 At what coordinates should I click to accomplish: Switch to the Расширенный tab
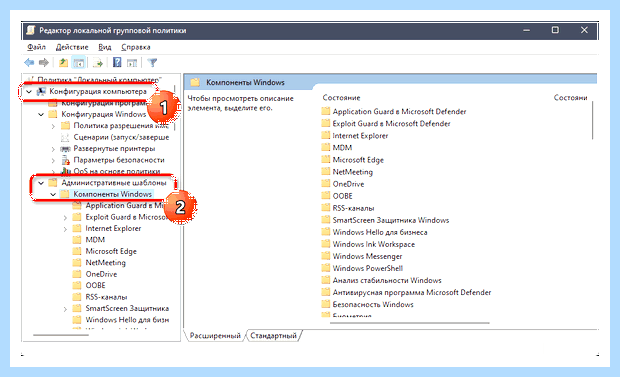[x=215, y=335]
